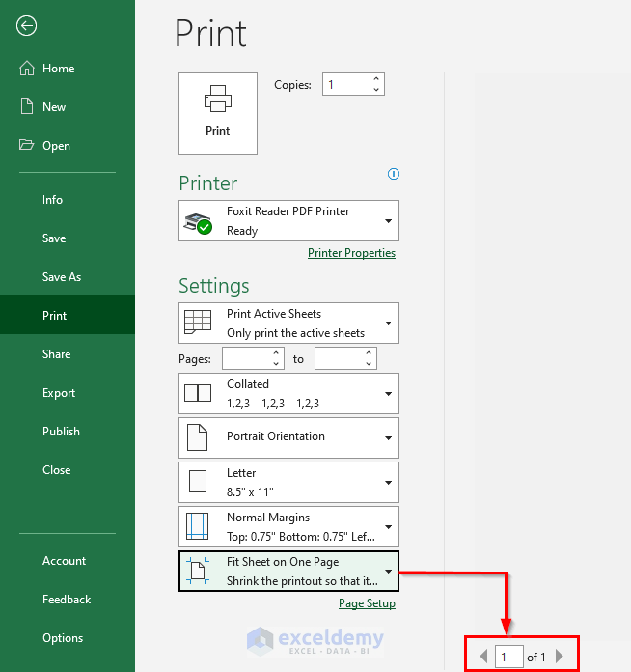Image resolution: width=631 pixels, height=672 pixels.
Task: Open Options in the sidebar
Action: coord(68,637)
